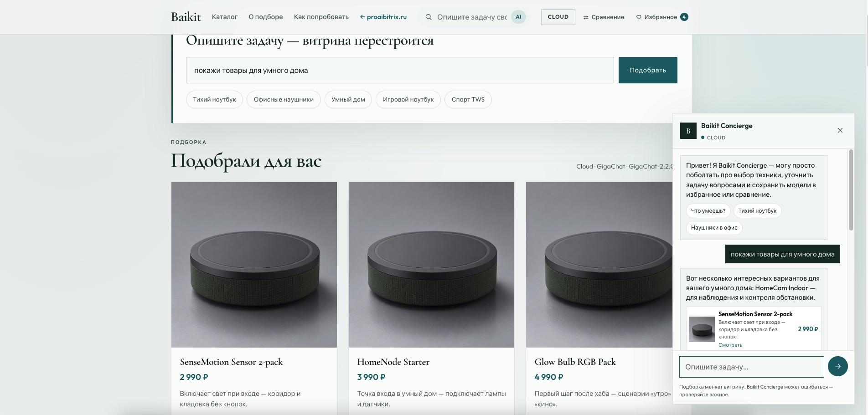The image size is (868, 415).
Task: Click the heart icon beside Избранное
Action: (x=639, y=17)
